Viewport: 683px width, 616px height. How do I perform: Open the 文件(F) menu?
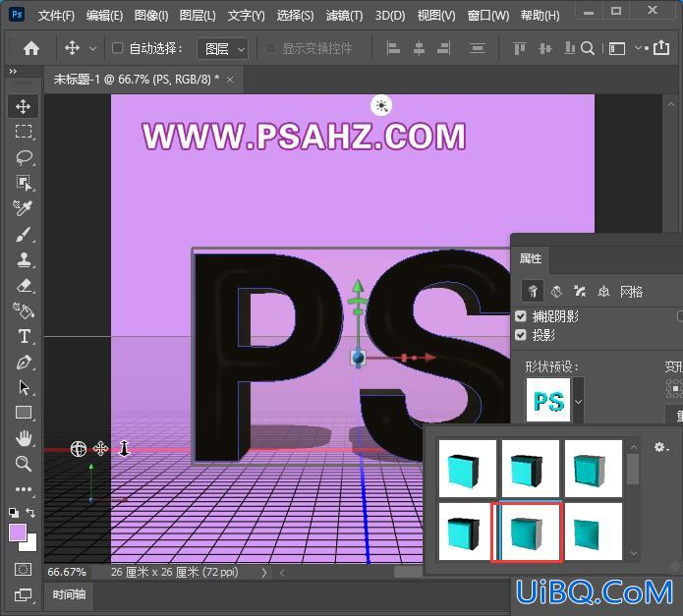[x=56, y=16]
